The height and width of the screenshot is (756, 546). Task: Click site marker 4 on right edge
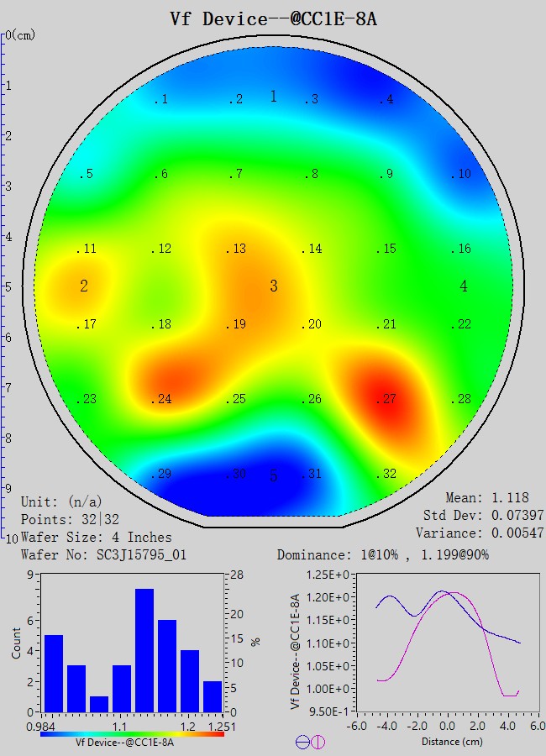coord(464,286)
